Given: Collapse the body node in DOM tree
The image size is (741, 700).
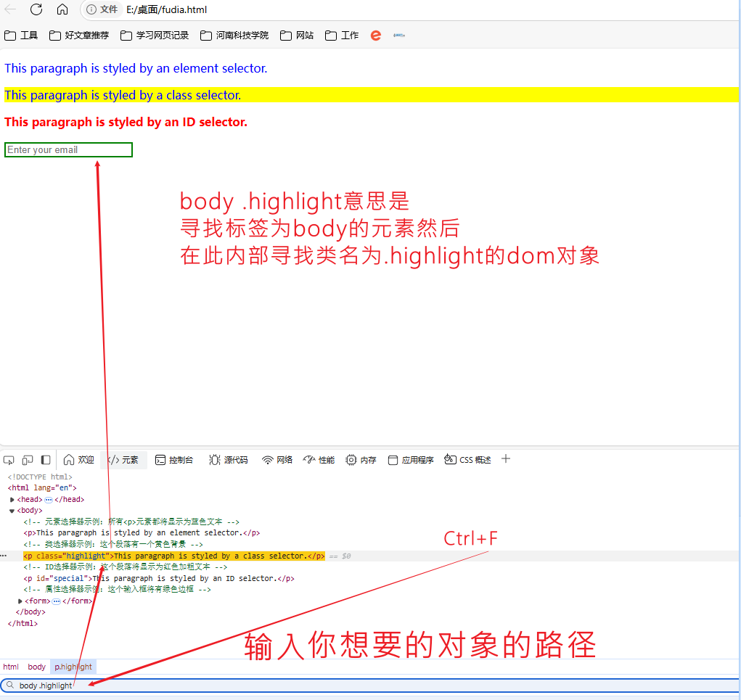Looking at the screenshot, I should tap(12, 511).
